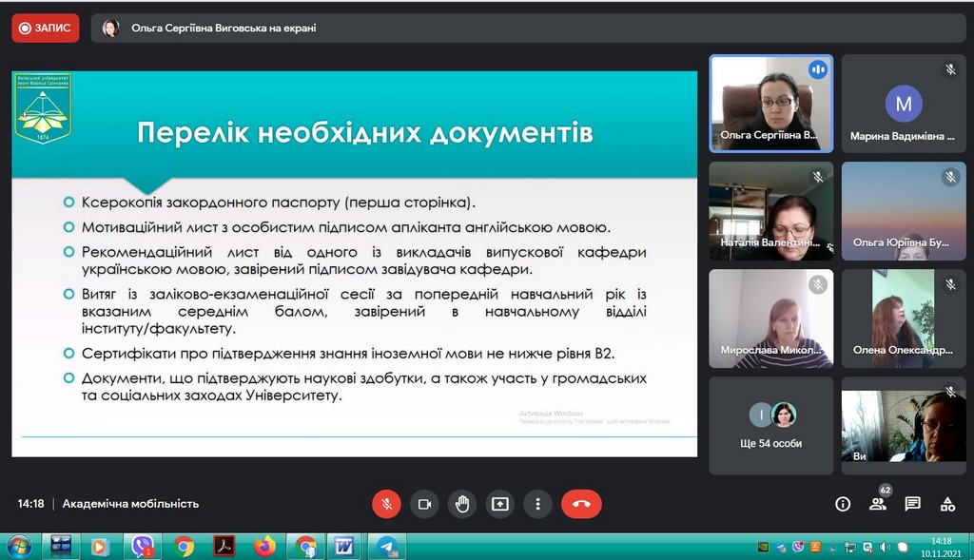Screen dimensions: 974x560
Task: Open meeting details info icon
Action: point(843,504)
